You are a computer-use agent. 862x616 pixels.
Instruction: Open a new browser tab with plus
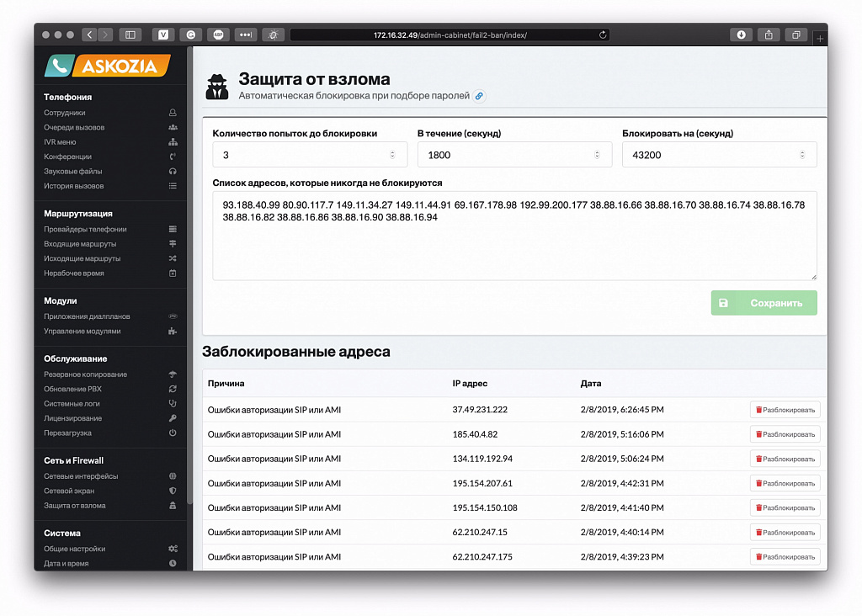820,39
